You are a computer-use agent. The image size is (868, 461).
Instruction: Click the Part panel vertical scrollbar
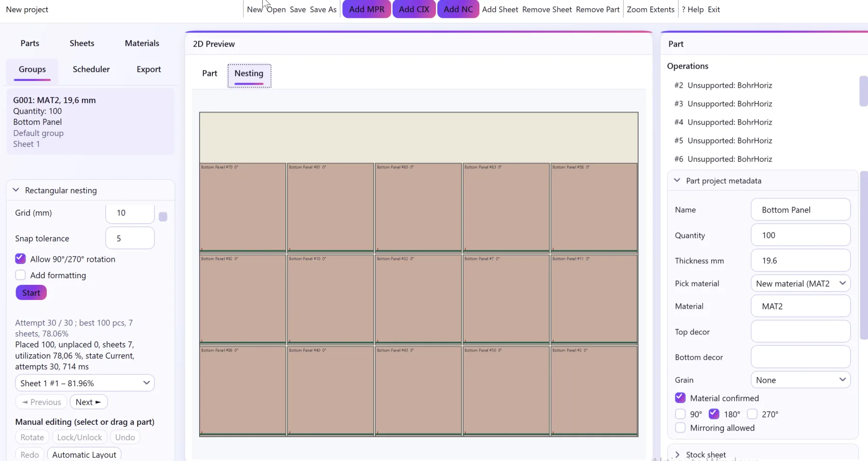point(864,256)
